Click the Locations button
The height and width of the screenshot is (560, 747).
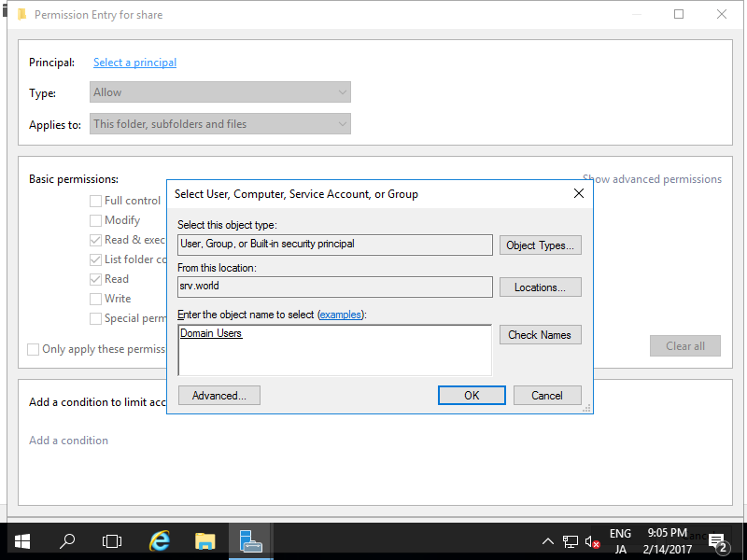[x=541, y=287]
